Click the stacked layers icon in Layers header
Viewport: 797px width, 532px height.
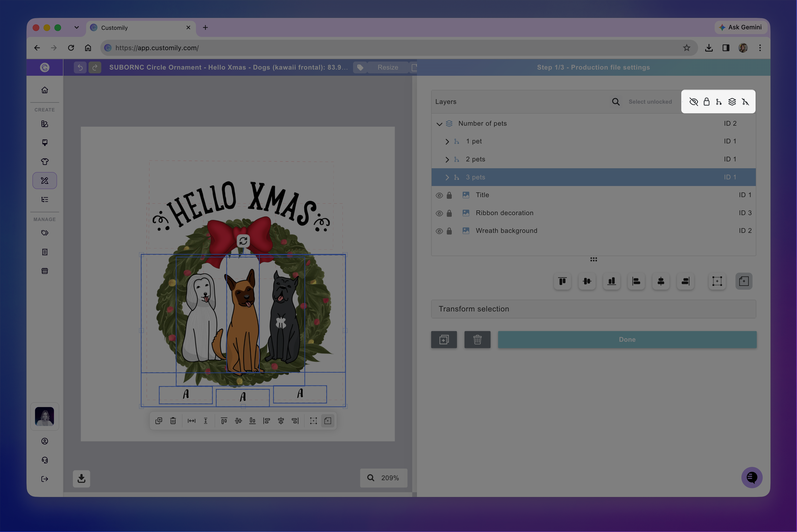point(732,102)
